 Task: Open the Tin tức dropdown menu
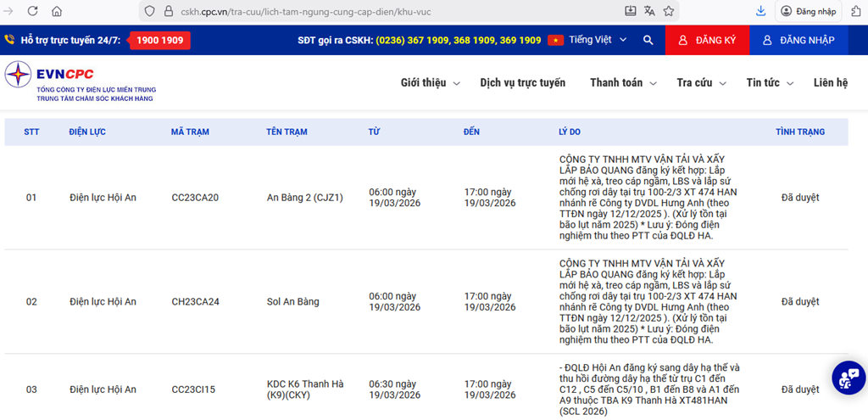pyautogui.click(x=769, y=83)
